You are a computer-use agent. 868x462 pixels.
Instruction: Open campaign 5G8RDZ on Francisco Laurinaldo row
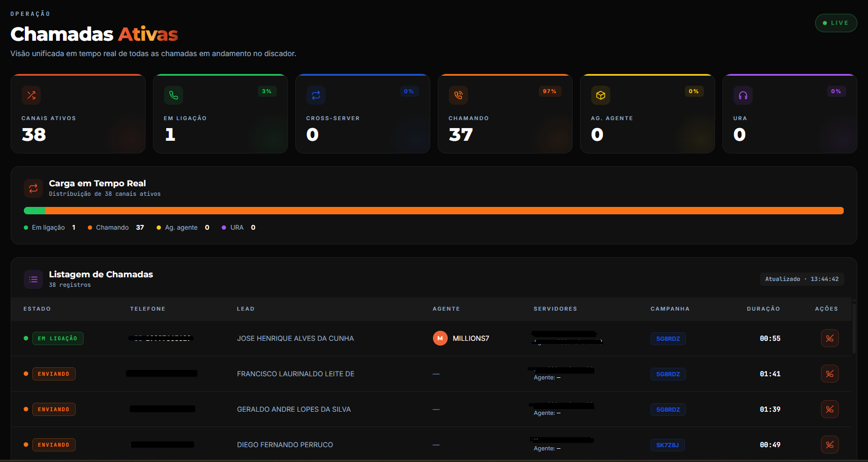click(668, 374)
